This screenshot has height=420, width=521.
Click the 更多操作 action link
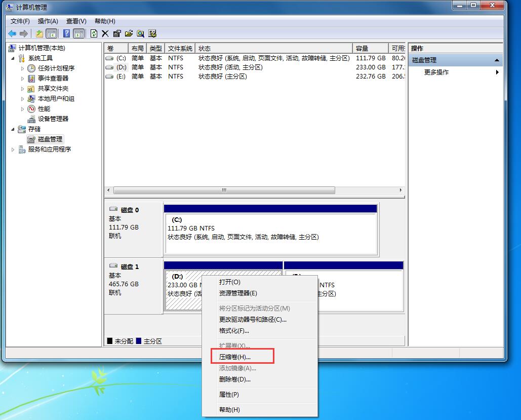[436, 72]
